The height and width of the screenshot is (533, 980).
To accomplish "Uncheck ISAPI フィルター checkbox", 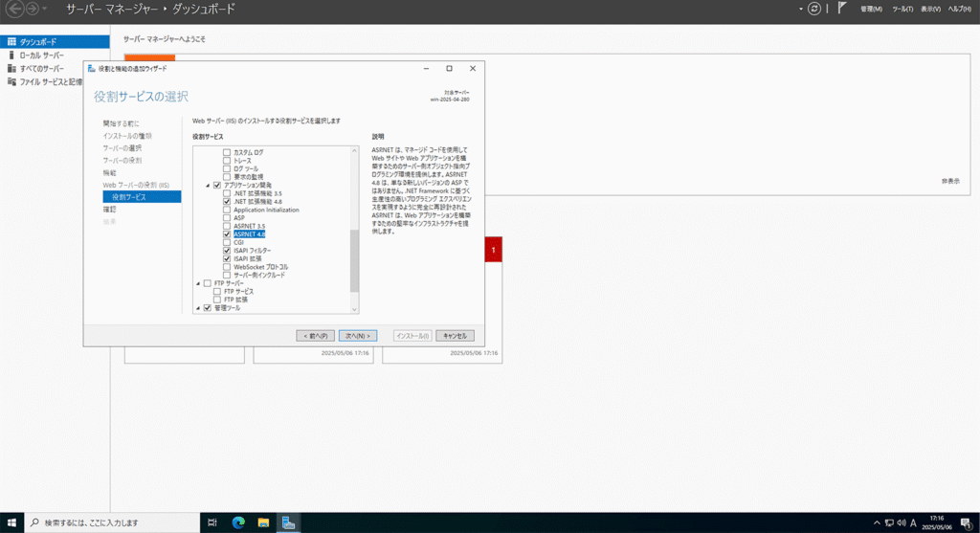I will point(227,251).
